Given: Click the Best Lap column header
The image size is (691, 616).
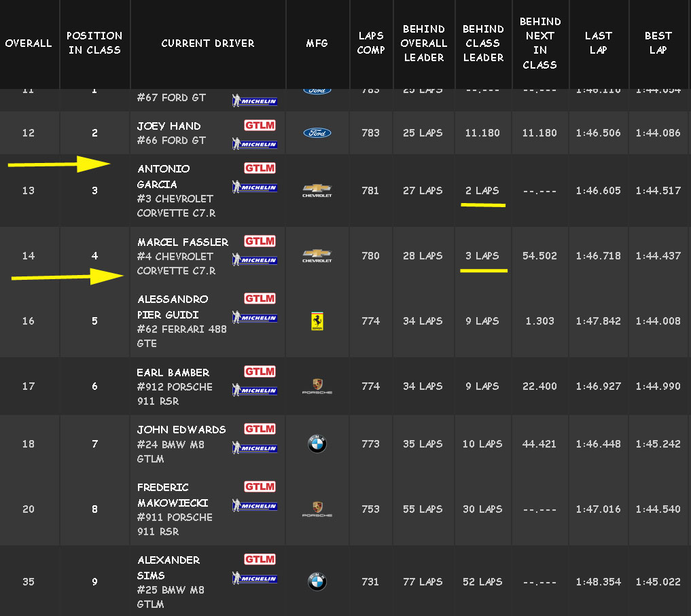Looking at the screenshot, I should 658,43.
